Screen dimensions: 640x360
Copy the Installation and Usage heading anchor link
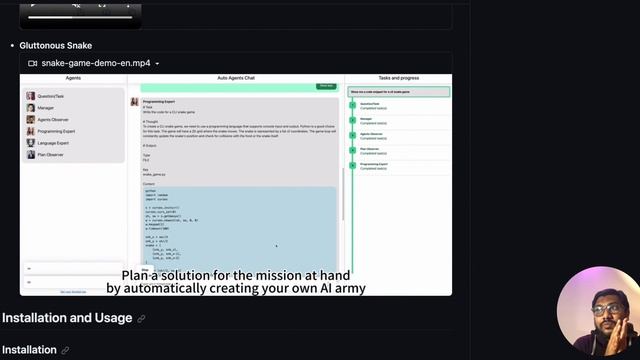click(141, 318)
